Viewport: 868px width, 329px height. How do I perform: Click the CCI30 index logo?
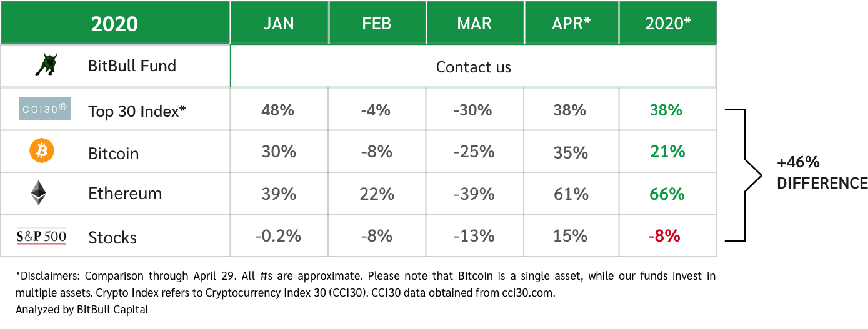point(44,110)
